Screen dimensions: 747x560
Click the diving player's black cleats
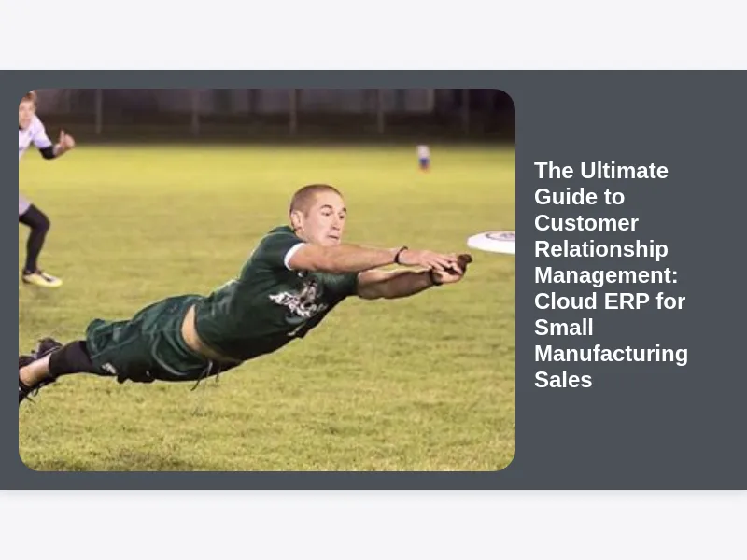[x=35, y=369]
